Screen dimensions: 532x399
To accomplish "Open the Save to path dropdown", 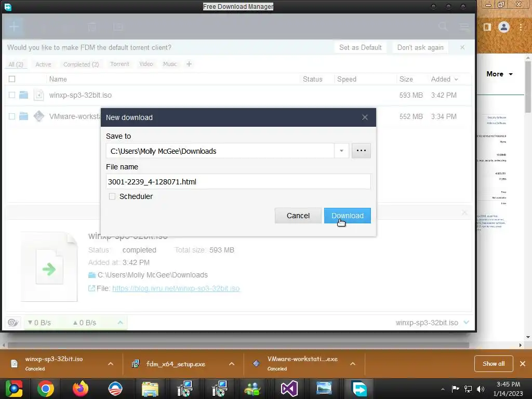I will [x=342, y=151].
